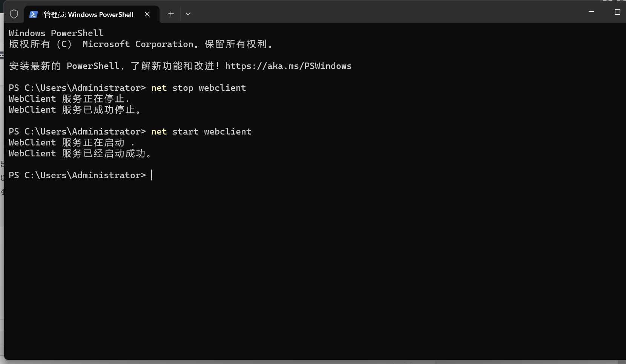The width and height of the screenshot is (626, 364).
Task: Click the '版权所有 (C) Microsoft Corporation' line
Action: point(141,44)
